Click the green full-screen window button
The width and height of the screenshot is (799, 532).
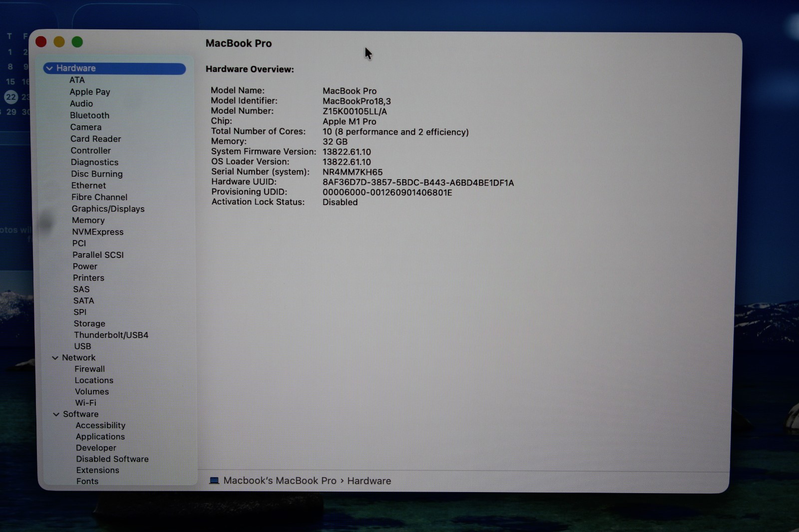pyautogui.click(x=77, y=42)
